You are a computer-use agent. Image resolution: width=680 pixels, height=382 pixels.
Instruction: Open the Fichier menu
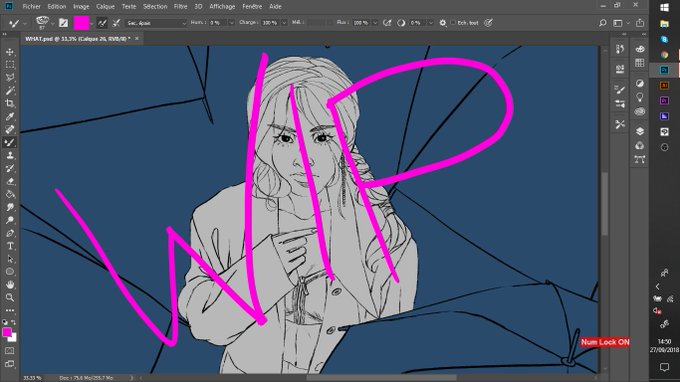pos(31,7)
